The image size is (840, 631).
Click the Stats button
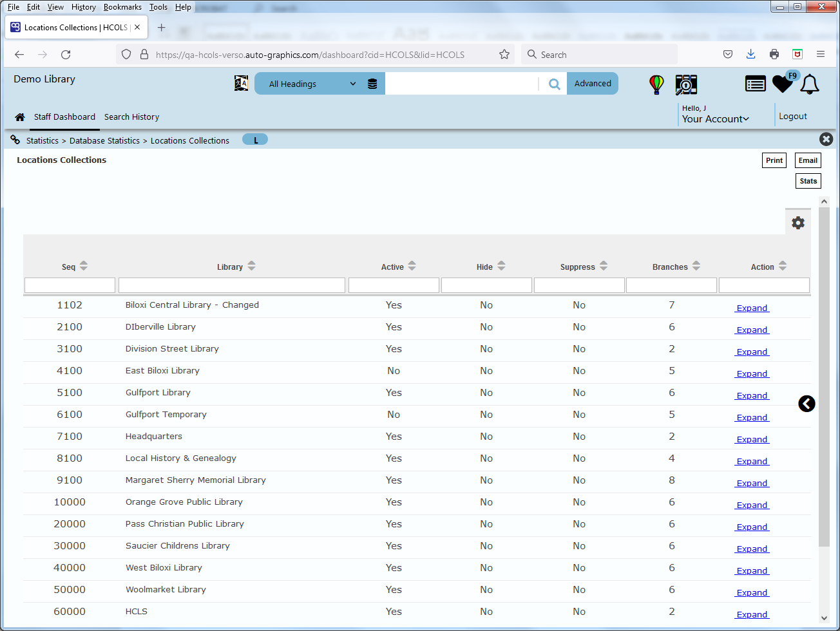pos(808,181)
